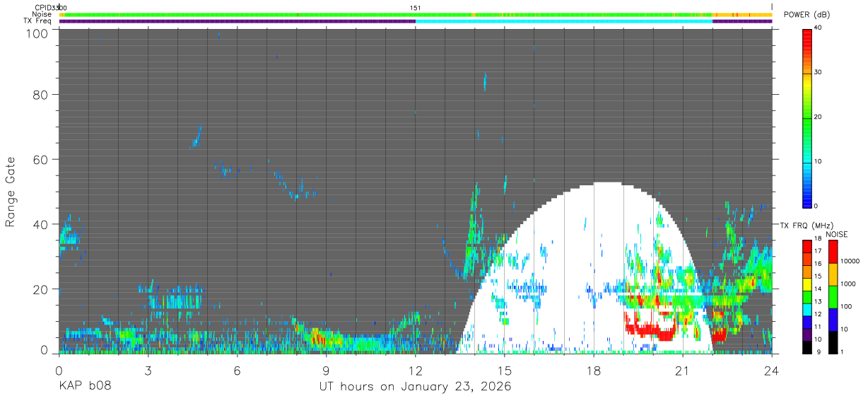Image resolution: width=868 pixels, height=401 pixels.
Task: Click the 13 label on TX FRQ legend
Action: point(818,302)
